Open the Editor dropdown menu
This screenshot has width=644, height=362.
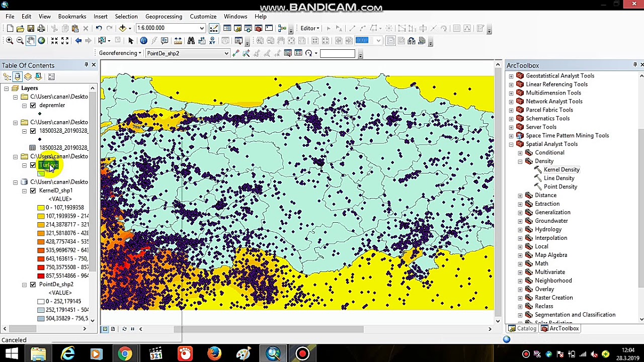[x=310, y=28]
